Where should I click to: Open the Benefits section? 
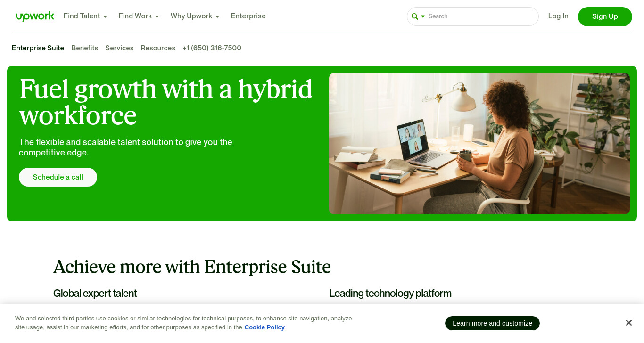(85, 48)
